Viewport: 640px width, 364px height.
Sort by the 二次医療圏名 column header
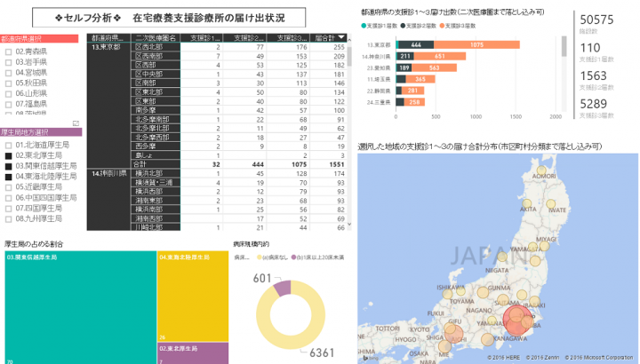tap(155, 38)
